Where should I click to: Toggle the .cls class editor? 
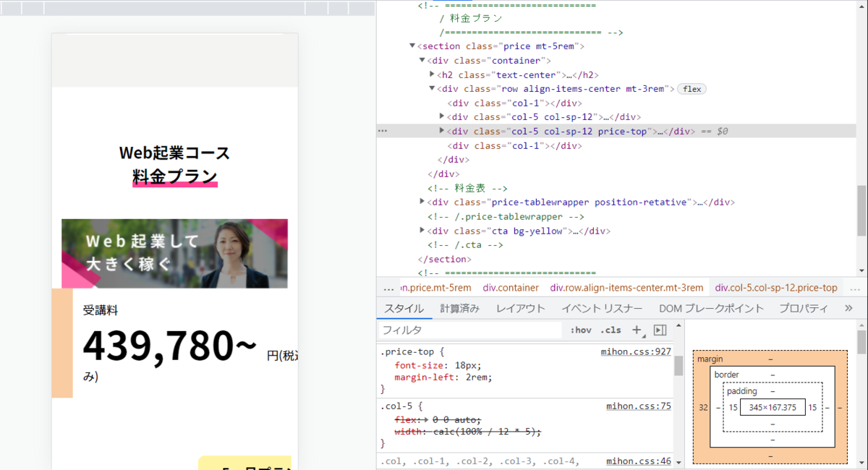pyautogui.click(x=610, y=330)
